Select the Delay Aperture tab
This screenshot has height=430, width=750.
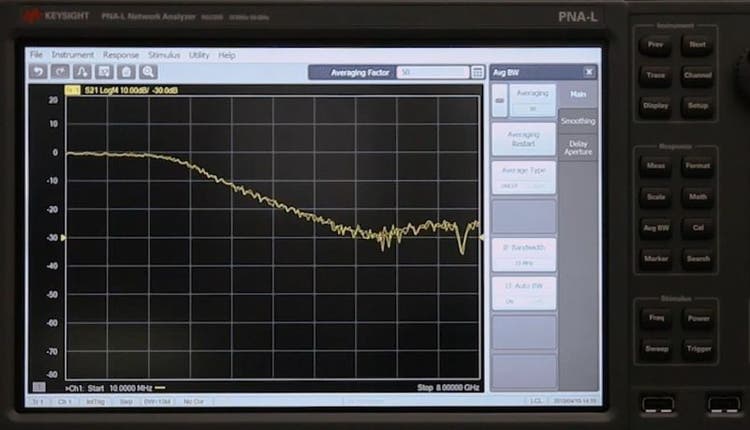(577, 147)
